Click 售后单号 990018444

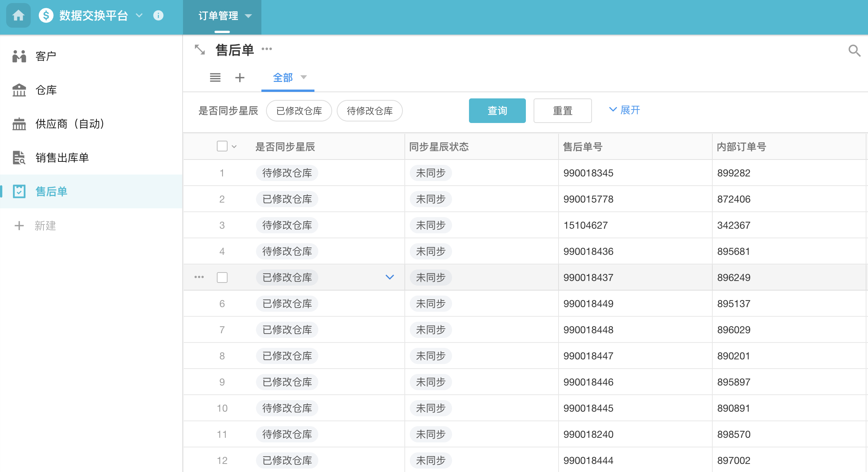pos(588,460)
